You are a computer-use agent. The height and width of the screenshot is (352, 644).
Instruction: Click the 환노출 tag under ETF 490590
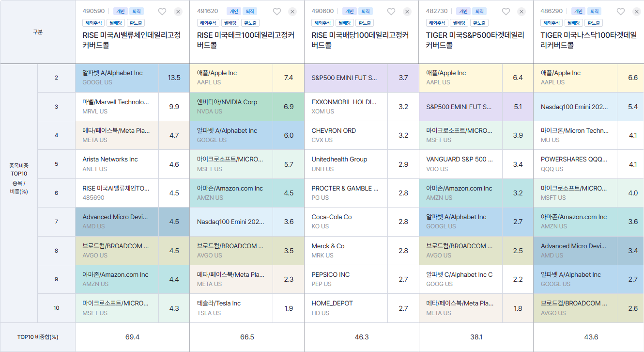tap(136, 23)
